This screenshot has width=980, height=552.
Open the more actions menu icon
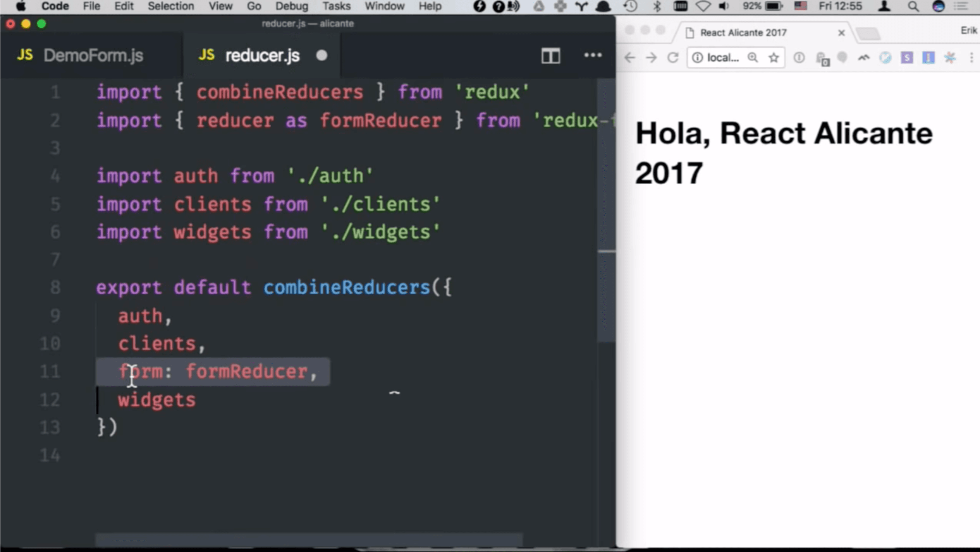coord(592,55)
